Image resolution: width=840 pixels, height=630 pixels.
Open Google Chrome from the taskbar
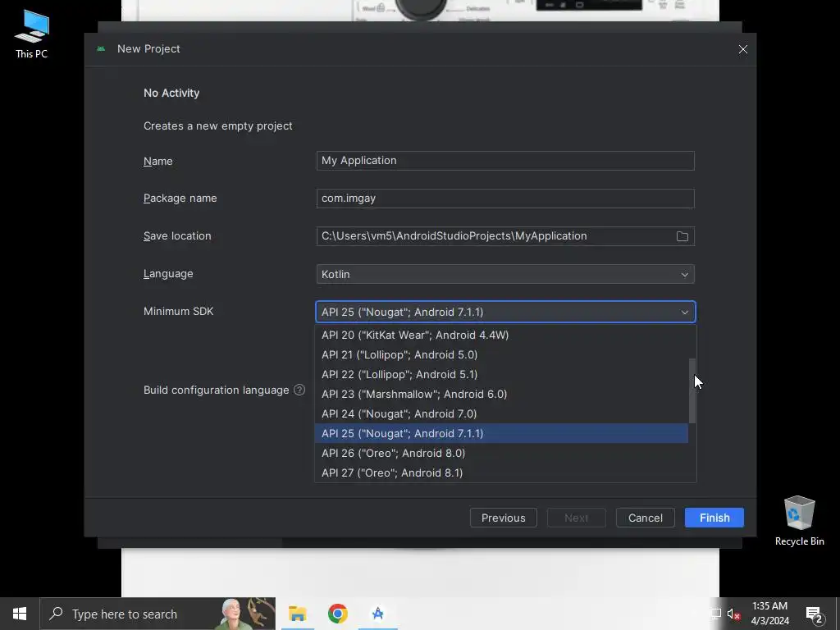point(337,614)
